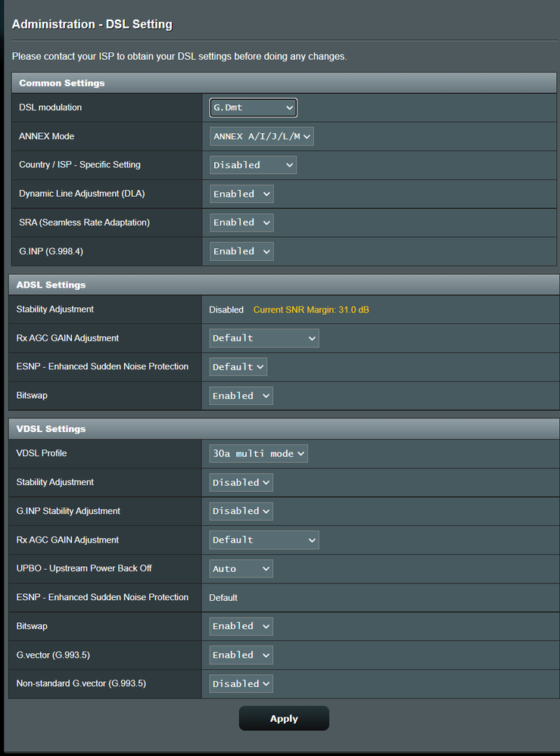This screenshot has width=560, height=756.
Task: Toggle the G.INP (G.998.4) dropdown
Action: (x=241, y=251)
